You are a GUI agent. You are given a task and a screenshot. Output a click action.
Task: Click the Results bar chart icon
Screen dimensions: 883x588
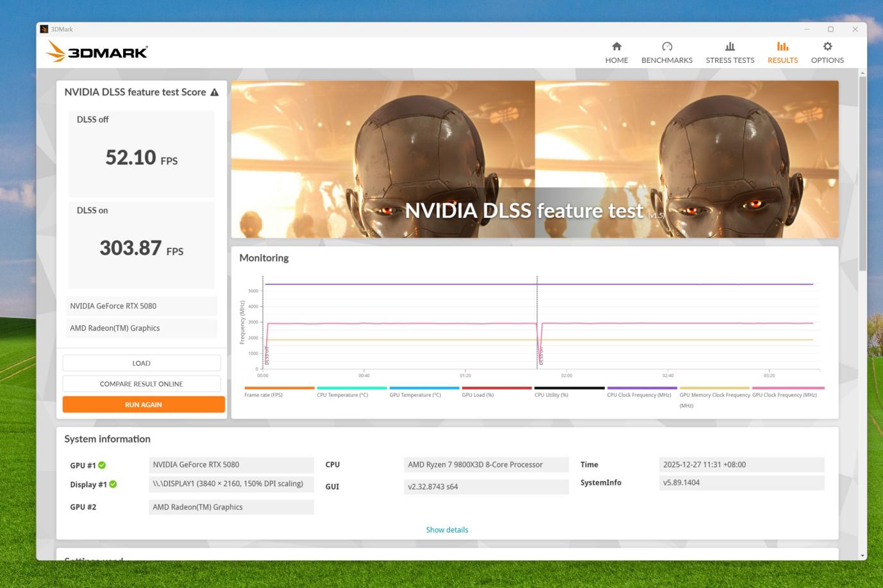(x=782, y=46)
